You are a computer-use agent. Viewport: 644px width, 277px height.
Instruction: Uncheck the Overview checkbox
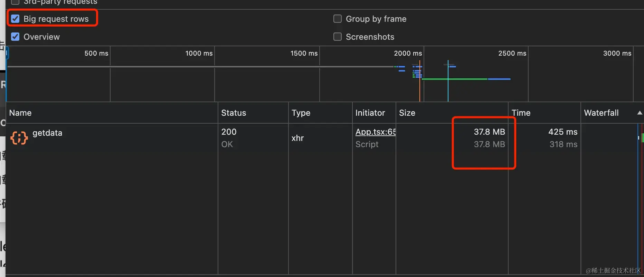[x=15, y=37]
